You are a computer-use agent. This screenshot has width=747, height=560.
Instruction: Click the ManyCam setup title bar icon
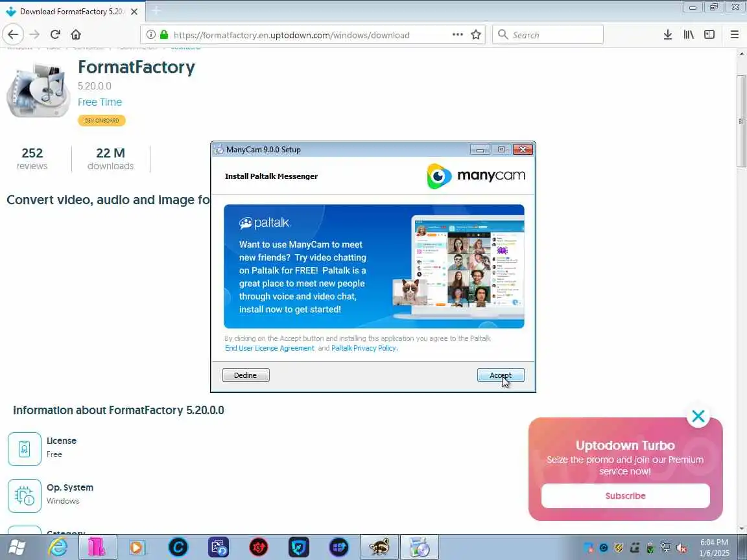click(x=218, y=150)
